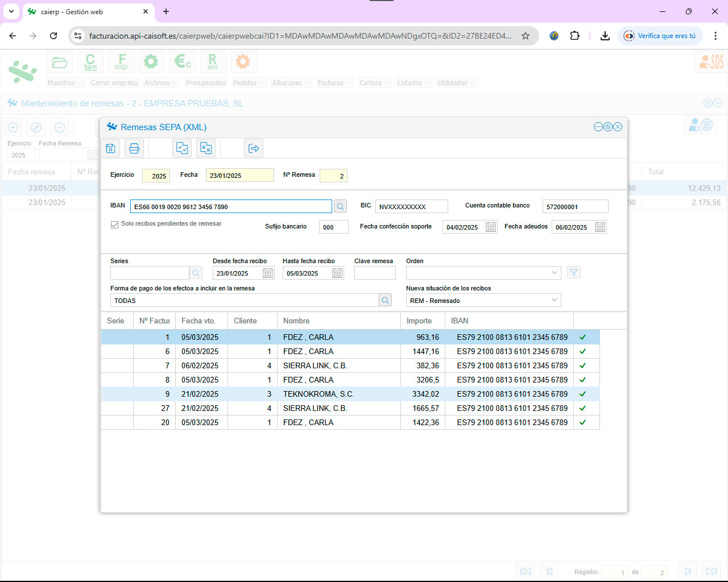Exit the Remesas SEPA dialog with the exit icon
728x582 pixels.
(254, 148)
